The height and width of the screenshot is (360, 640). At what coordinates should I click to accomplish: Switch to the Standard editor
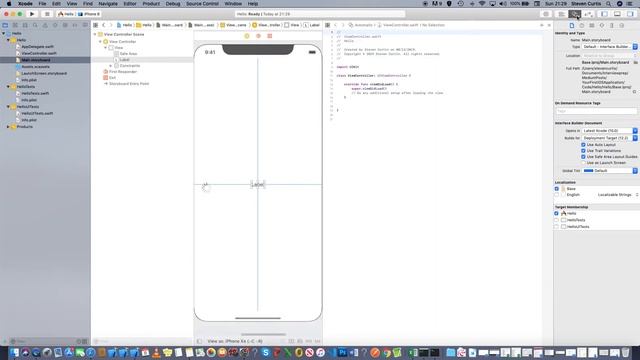562,14
